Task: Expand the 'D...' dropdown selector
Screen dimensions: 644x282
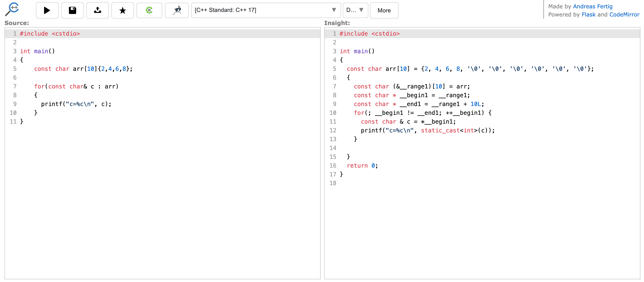Action: pyautogui.click(x=355, y=10)
